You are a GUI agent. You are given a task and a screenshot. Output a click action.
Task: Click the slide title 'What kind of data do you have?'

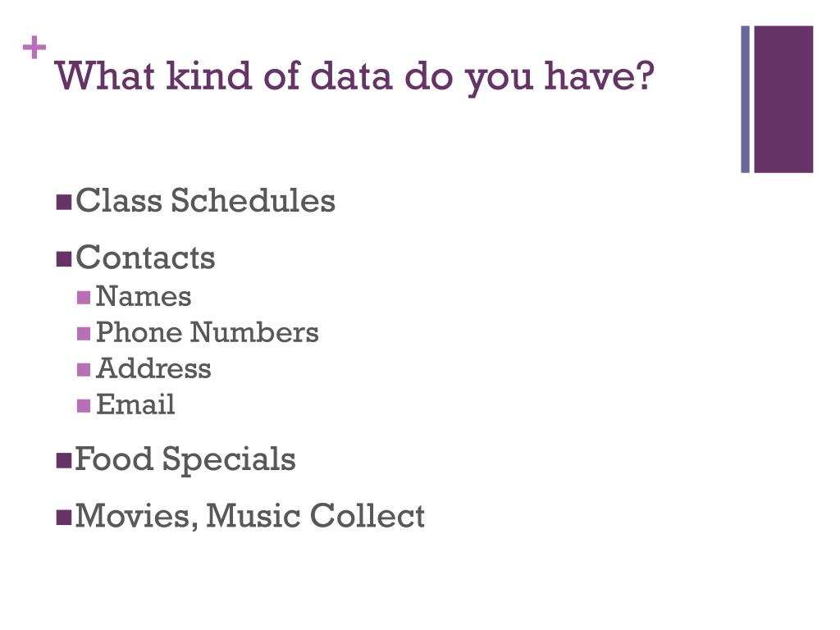pyautogui.click(x=354, y=76)
